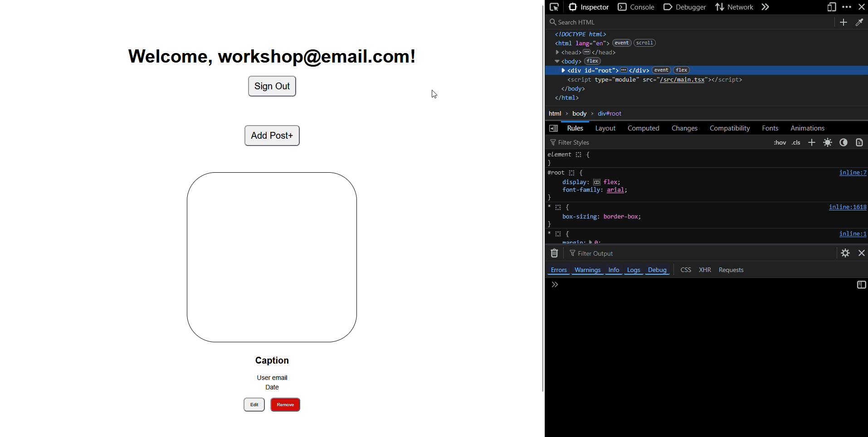Open flexbox editor icon beside display flex
This screenshot has height=437, width=868.
tap(597, 182)
